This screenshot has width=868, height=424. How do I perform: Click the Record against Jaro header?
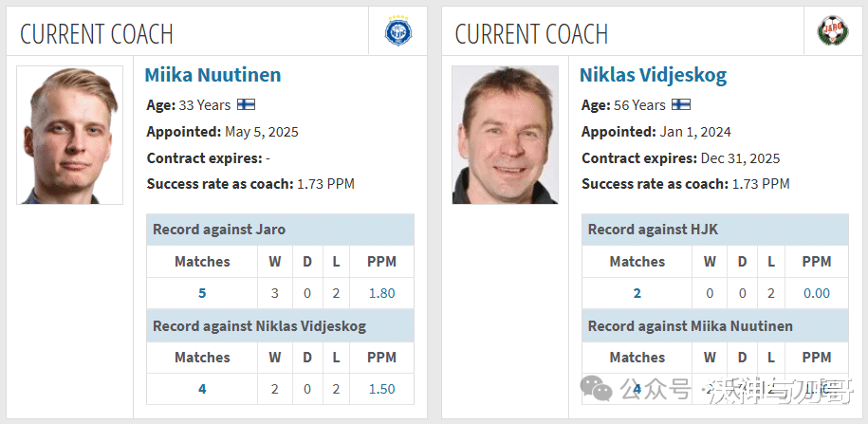pyautogui.click(x=219, y=230)
